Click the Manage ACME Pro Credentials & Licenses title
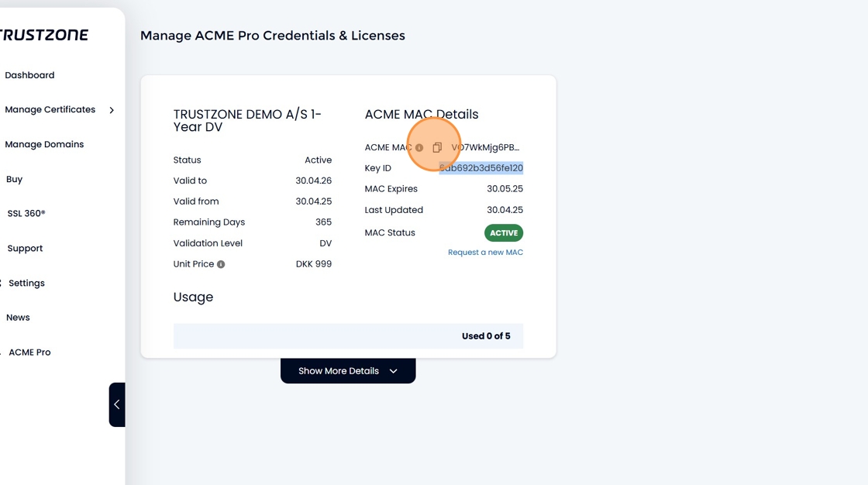Image resolution: width=868 pixels, height=485 pixels. 272,36
